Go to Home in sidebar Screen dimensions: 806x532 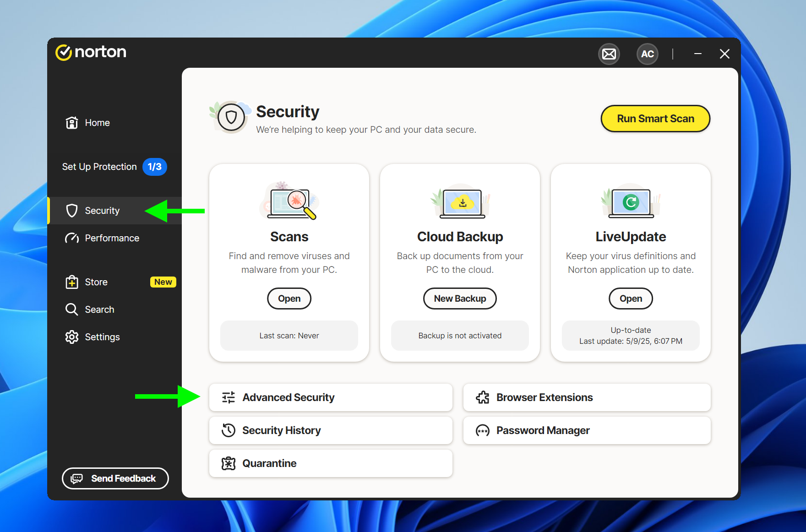coord(114,123)
